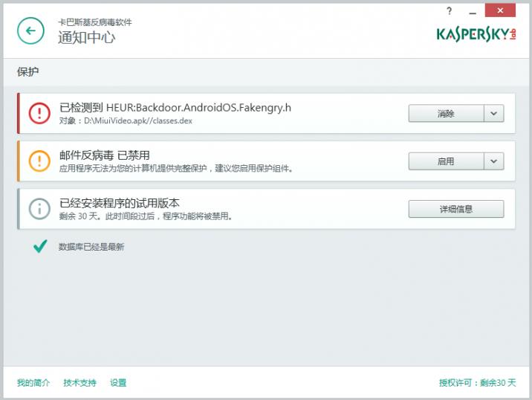Open help with the question mark icon
Image resolution: width=532 pixels, height=400 pixels.
[x=450, y=11]
